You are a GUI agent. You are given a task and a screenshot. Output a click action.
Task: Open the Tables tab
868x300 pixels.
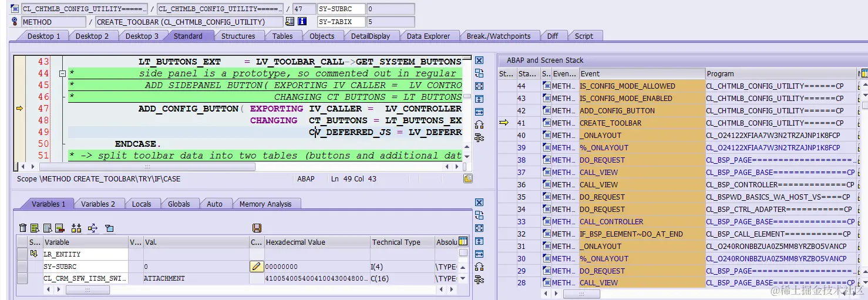[x=282, y=36]
